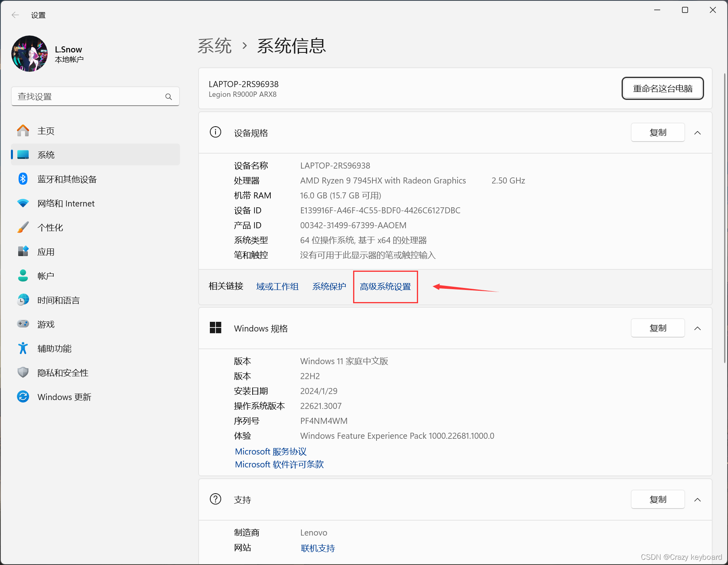Select the 应用 sidebar entry
This screenshot has height=565, width=728.
tap(95, 252)
